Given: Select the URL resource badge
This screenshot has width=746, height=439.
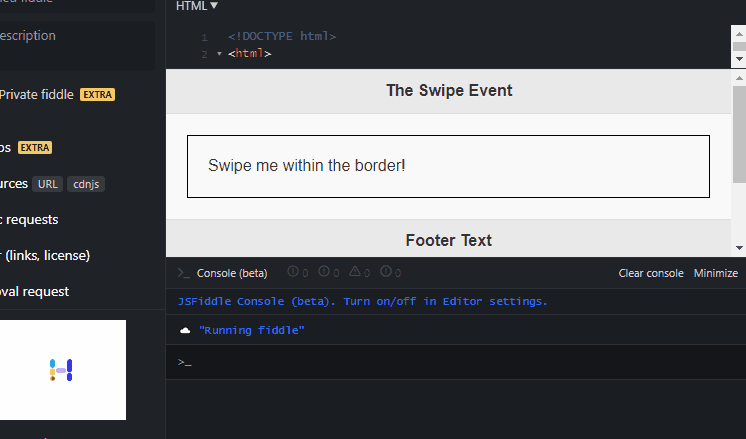Looking at the screenshot, I should 48,184.
